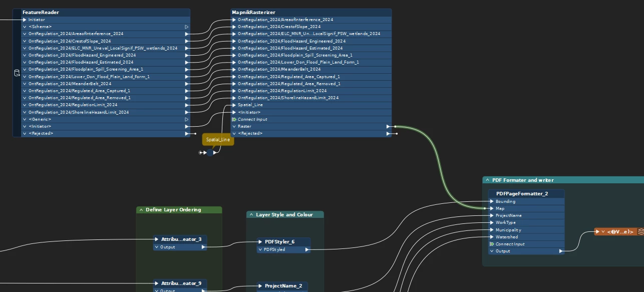
Task: Select the ProjectName_2 transformer title
Action: point(283,286)
